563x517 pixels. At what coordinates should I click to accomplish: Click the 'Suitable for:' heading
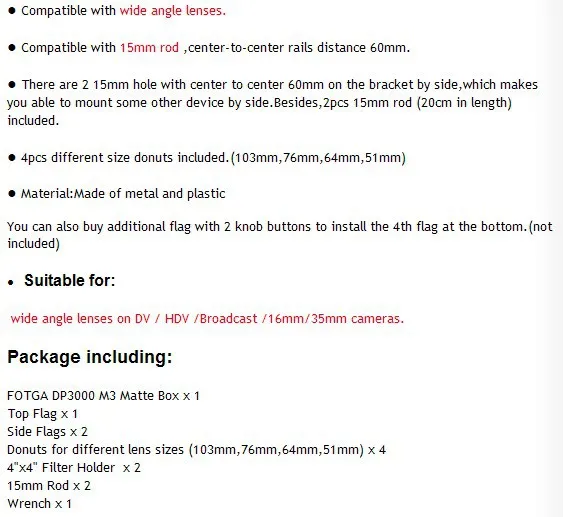pos(70,280)
